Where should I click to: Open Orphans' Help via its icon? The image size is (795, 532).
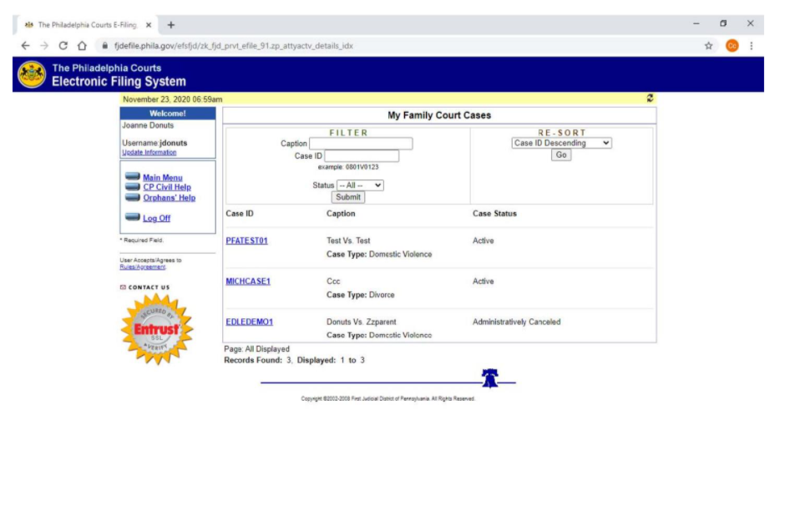coord(132,195)
